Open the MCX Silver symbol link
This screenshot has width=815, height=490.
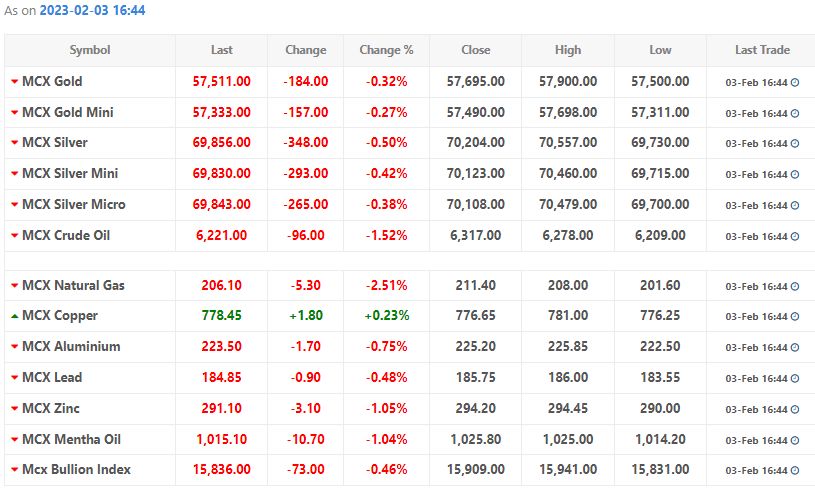click(x=55, y=142)
